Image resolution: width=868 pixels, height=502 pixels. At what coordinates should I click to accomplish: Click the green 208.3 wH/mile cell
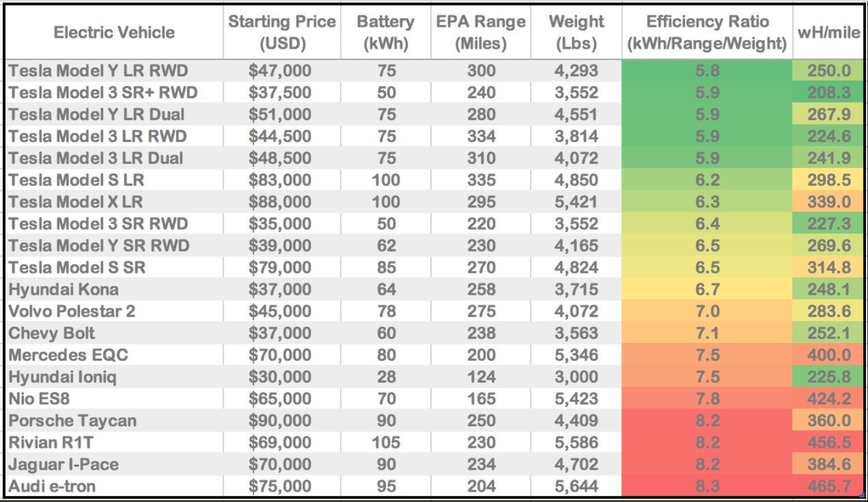(x=829, y=93)
